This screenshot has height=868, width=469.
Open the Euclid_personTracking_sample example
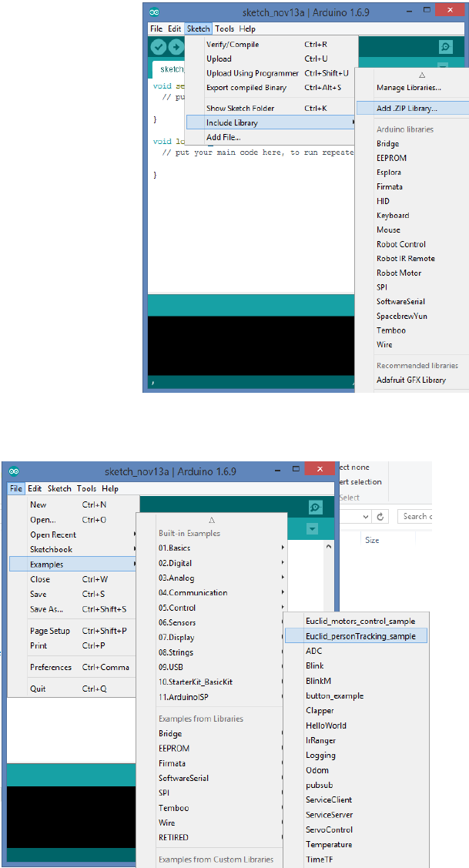356,636
